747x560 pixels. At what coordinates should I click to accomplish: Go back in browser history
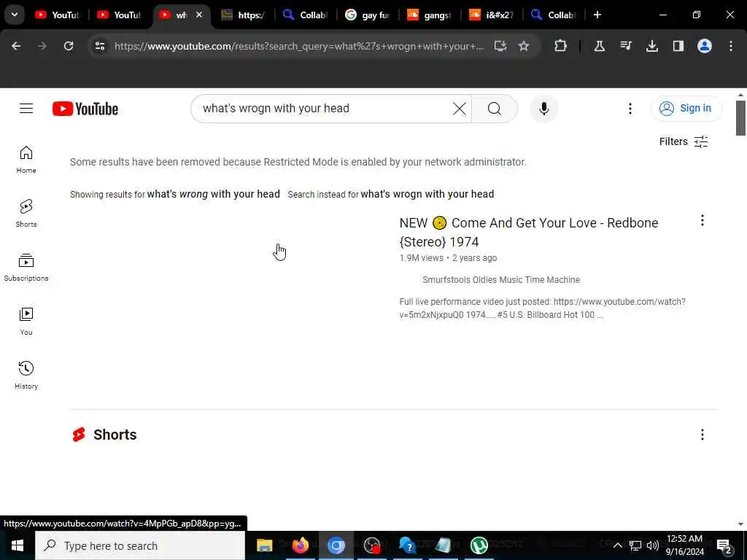16,46
